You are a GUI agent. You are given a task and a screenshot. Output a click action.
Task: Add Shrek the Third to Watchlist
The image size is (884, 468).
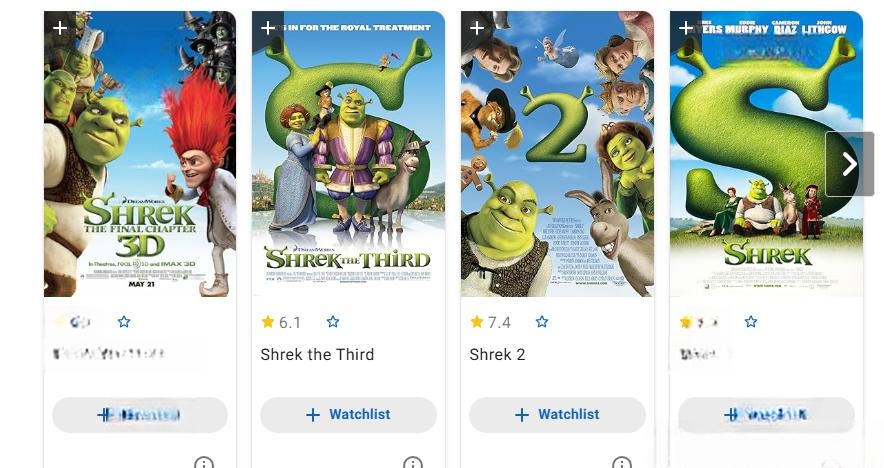[x=348, y=415]
